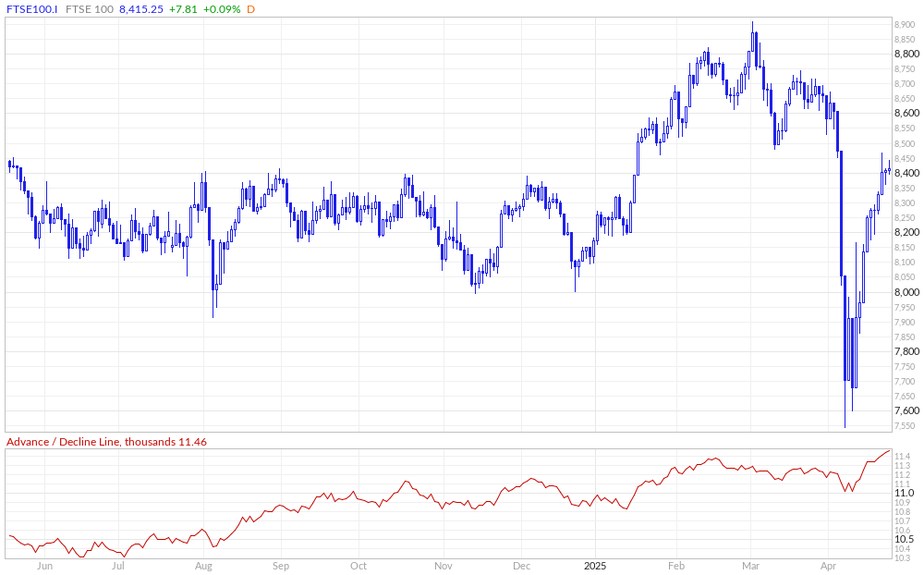
Task: Click the Aug label on time axis
Action: coord(204,566)
